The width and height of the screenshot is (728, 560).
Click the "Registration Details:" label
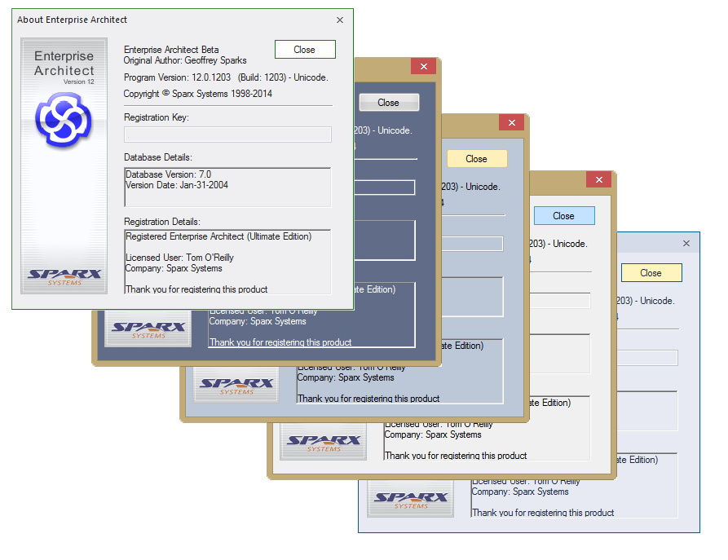(162, 222)
